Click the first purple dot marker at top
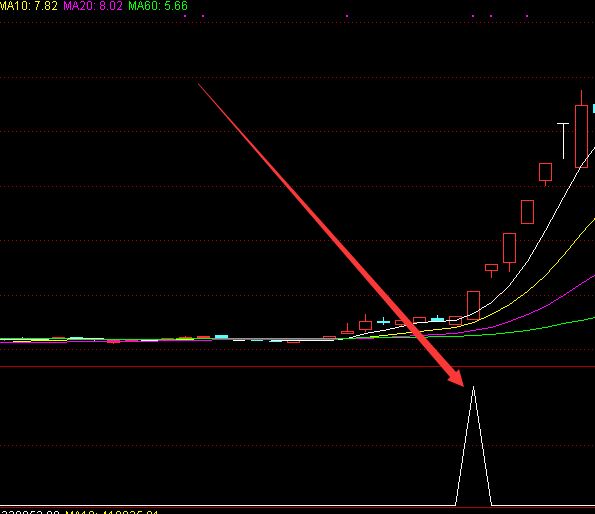This screenshot has width=595, height=514. [x=185, y=16]
